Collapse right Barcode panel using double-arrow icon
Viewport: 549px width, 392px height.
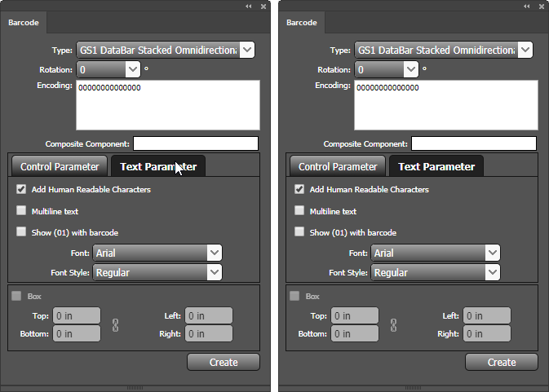[527, 6]
